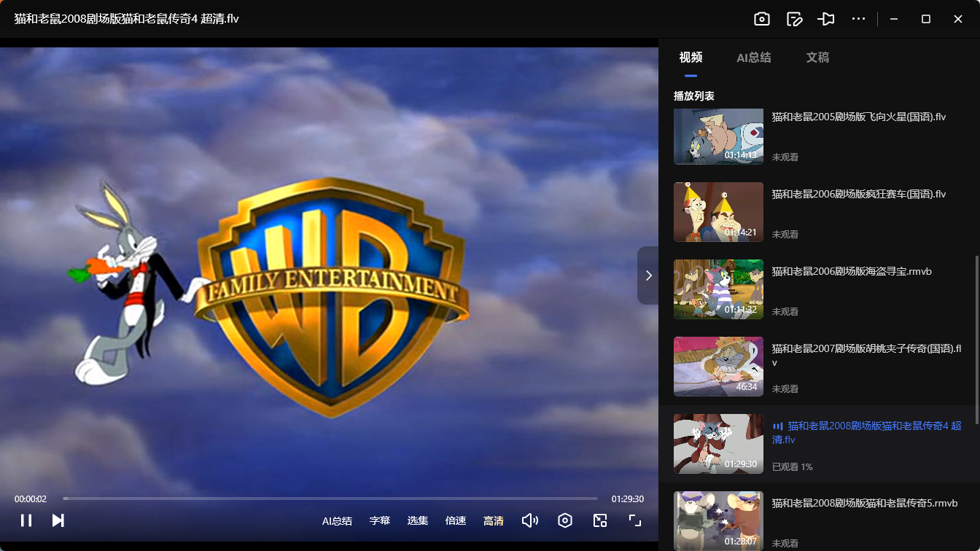Open the more options ellipsis menu
This screenshot has height=551, width=980.
[858, 19]
